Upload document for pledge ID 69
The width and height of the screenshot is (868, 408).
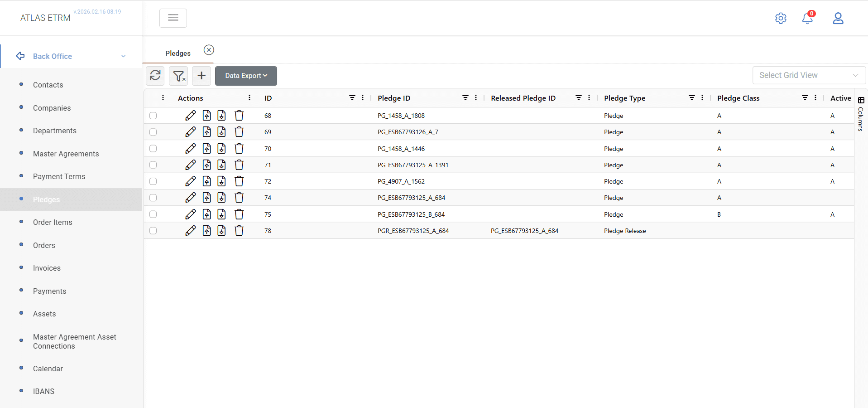point(207,132)
